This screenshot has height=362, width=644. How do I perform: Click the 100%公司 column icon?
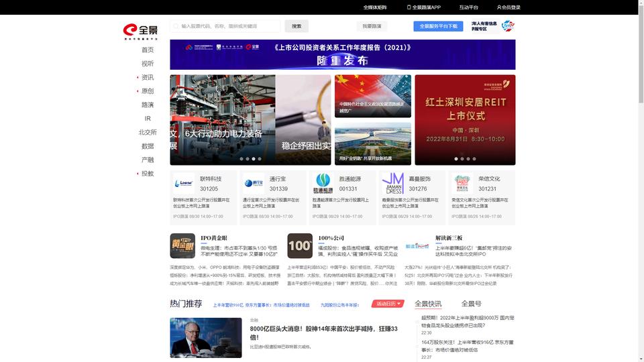pyautogui.click(x=300, y=246)
